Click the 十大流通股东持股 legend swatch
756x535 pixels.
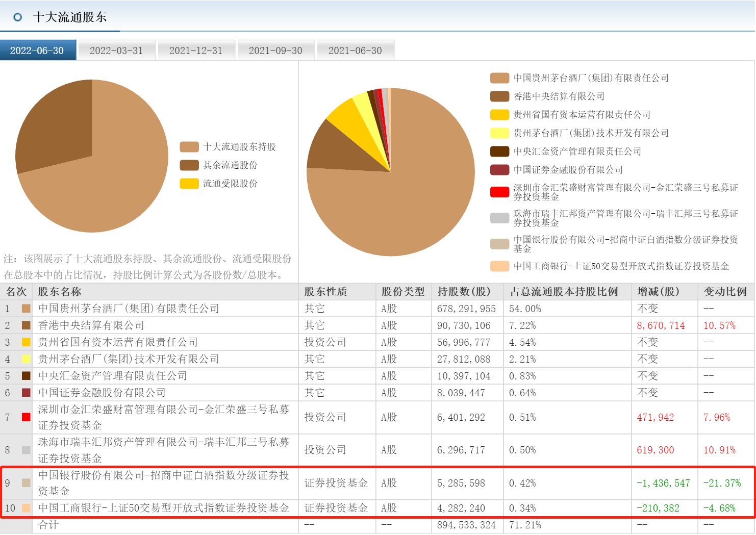(189, 147)
